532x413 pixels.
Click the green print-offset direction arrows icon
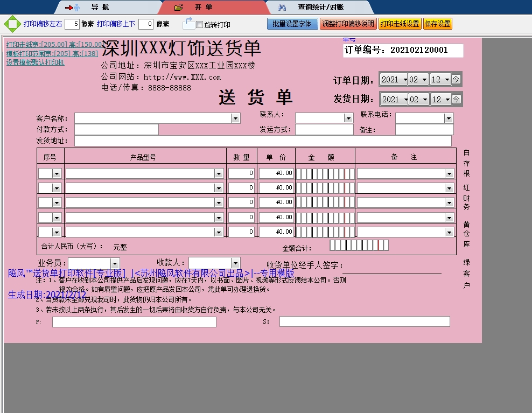coord(11,24)
